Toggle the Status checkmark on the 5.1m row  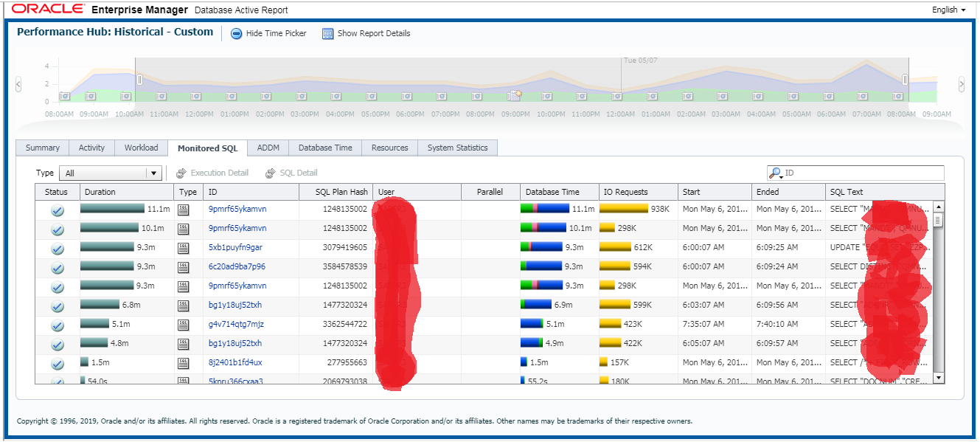(57, 324)
